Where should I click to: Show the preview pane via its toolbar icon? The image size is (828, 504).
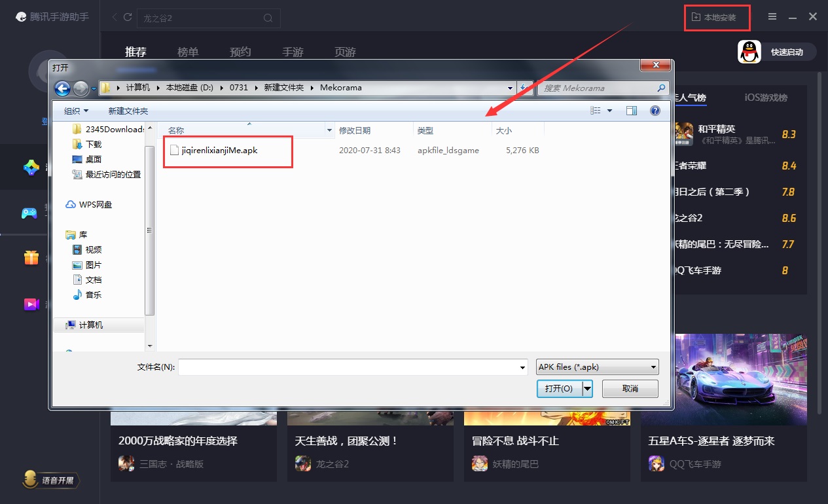(x=631, y=110)
